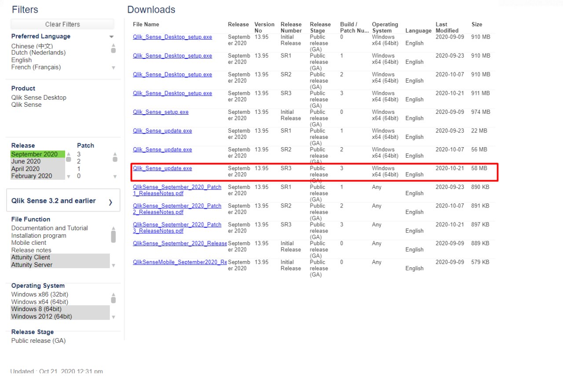Open the Preferred Language dropdown arrow

click(111, 37)
